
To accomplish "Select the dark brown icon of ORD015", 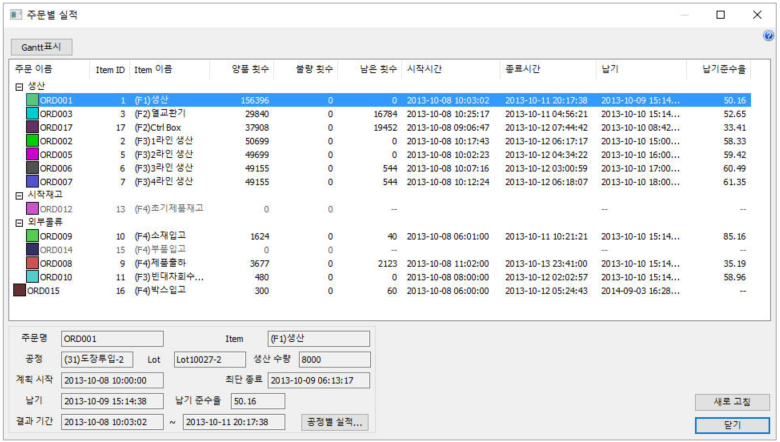I will pos(18,290).
